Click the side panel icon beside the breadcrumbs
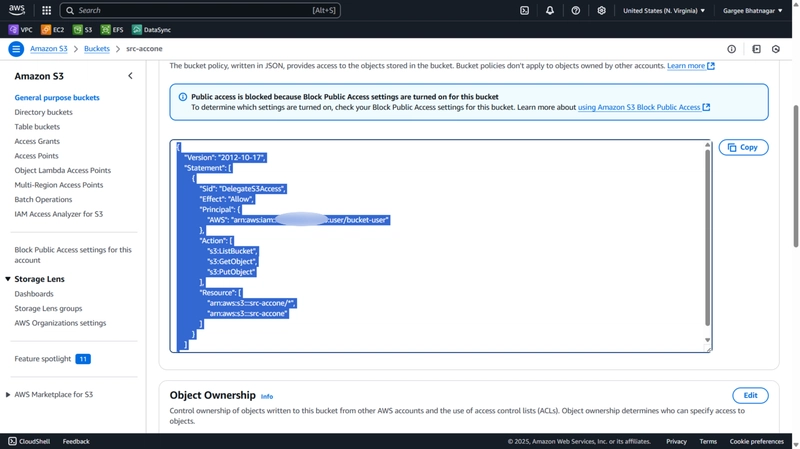800x449 pixels. point(756,49)
